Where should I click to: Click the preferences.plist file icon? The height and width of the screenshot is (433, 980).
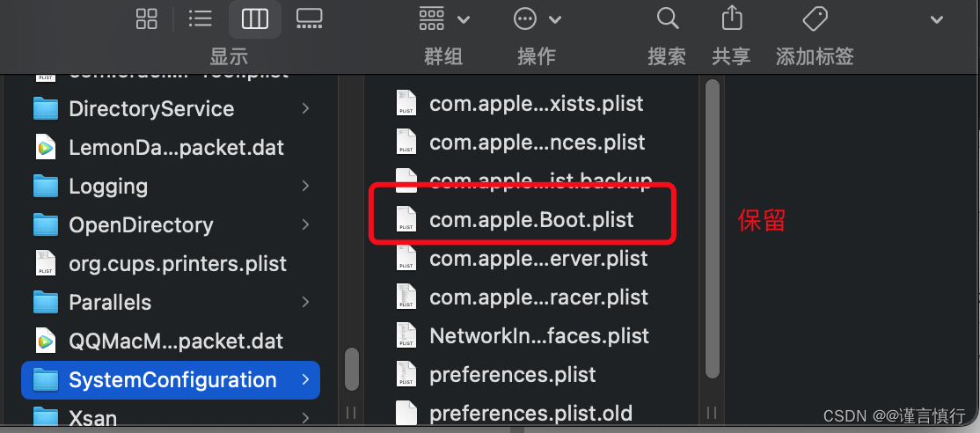(x=406, y=374)
